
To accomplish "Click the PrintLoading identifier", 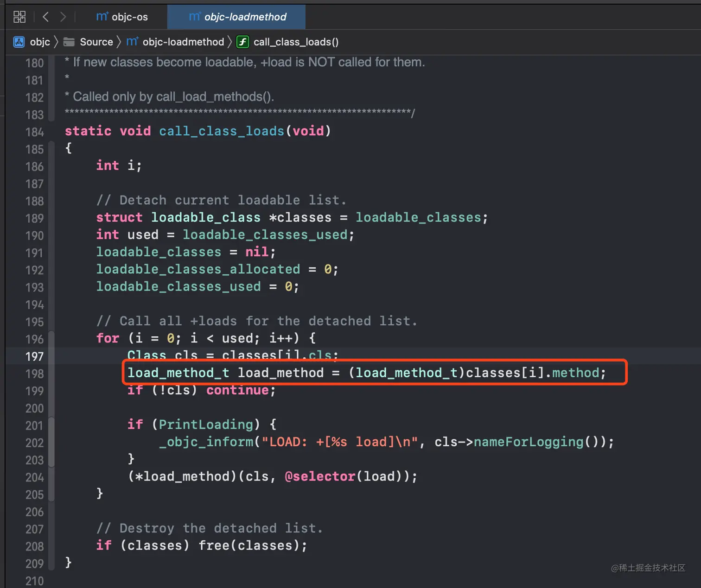I will point(206,424).
